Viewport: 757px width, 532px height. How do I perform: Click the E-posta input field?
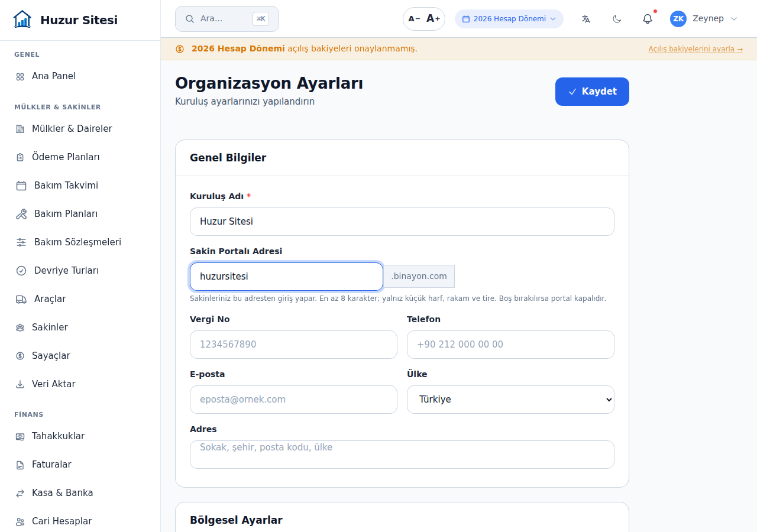coord(293,400)
